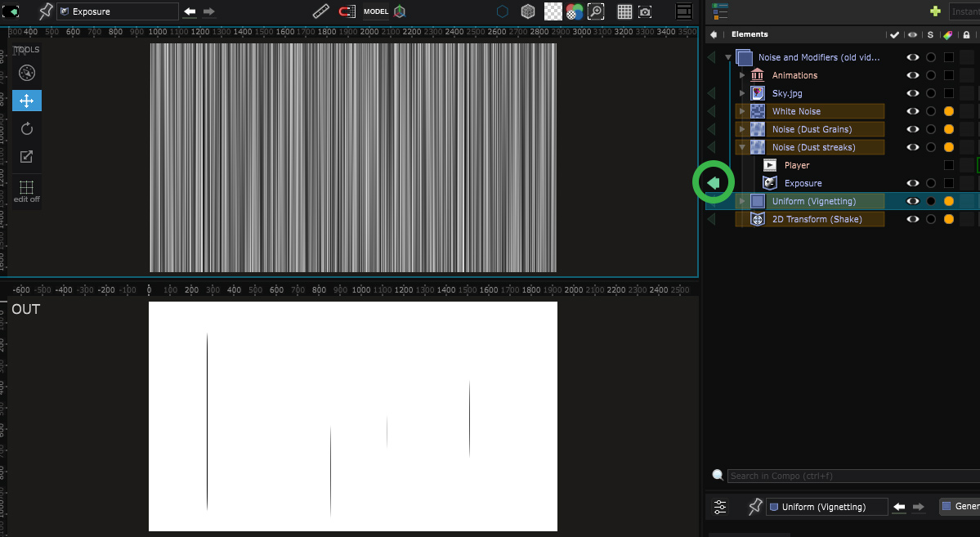Expand the Animations folder
Viewport: 980px width, 537px height.
tap(742, 75)
